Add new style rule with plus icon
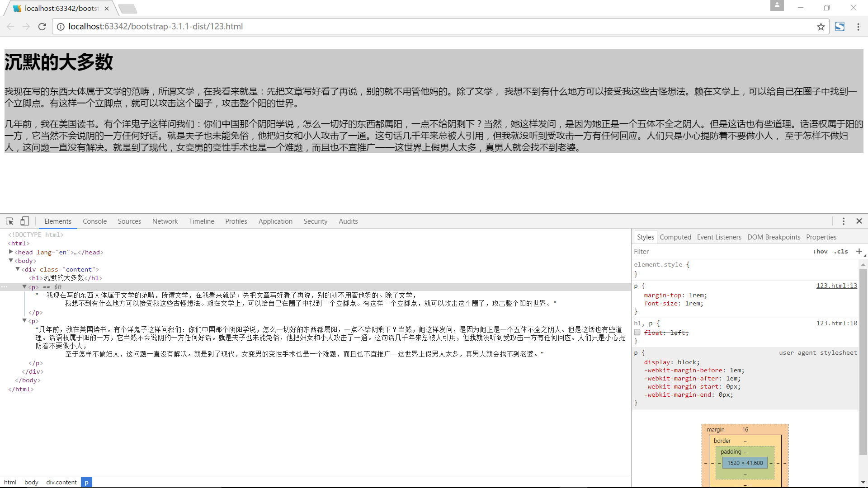The height and width of the screenshot is (488, 868). click(859, 251)
